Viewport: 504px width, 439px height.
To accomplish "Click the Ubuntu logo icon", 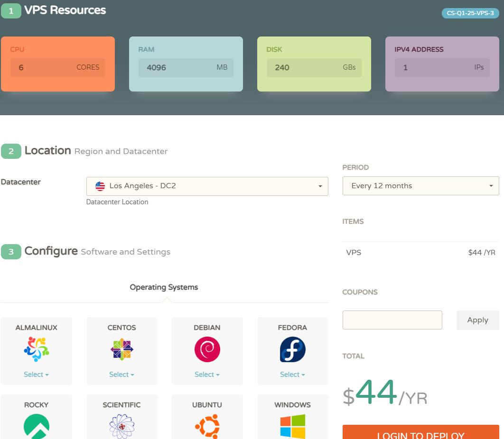I will click(207, 426).
